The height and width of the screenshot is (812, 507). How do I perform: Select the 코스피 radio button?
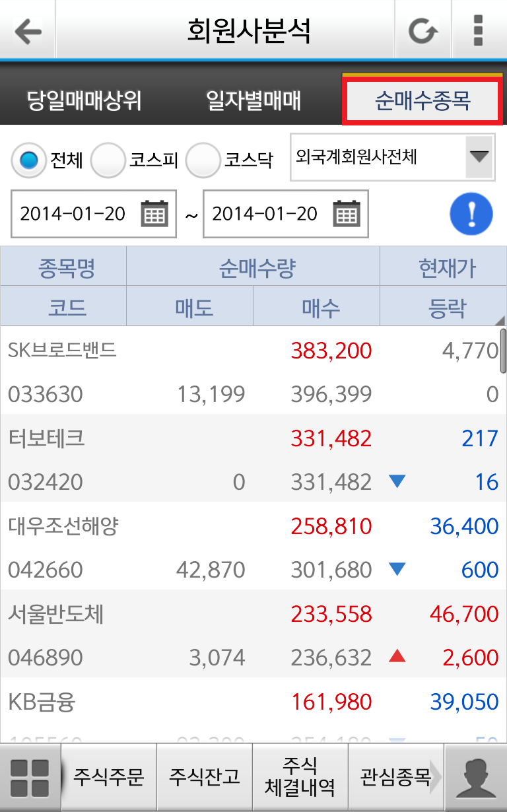(x=108, y=160)
